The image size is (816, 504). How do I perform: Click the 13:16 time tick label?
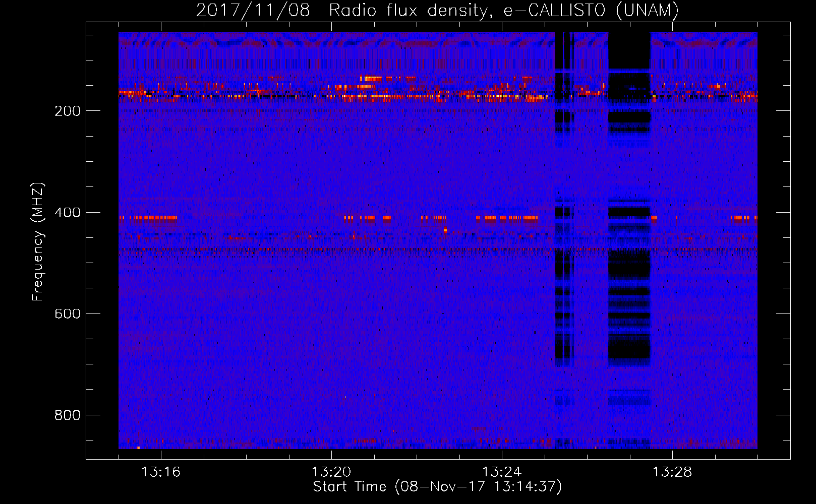[x=161, y=472]
